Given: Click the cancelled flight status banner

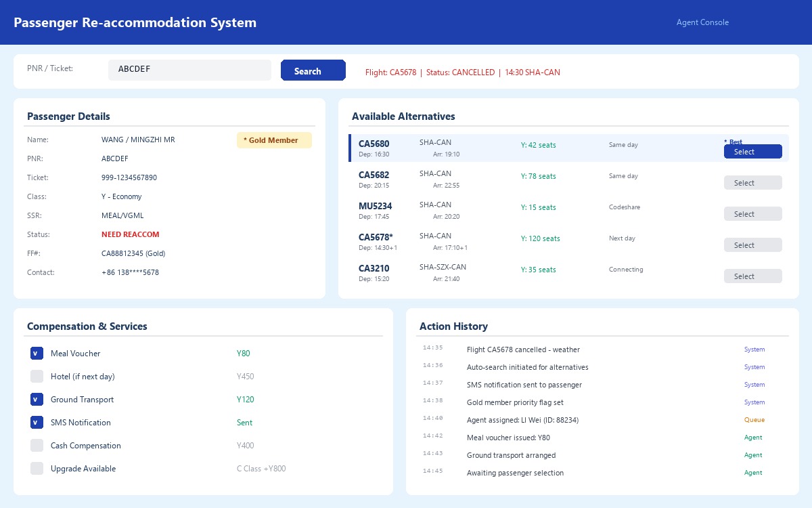Looking at the screenshot, I should [x=462, y=72].
